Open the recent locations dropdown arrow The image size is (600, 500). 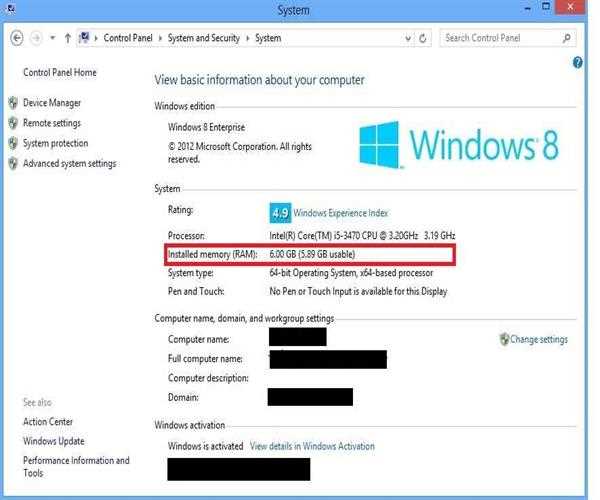(52, 38)
